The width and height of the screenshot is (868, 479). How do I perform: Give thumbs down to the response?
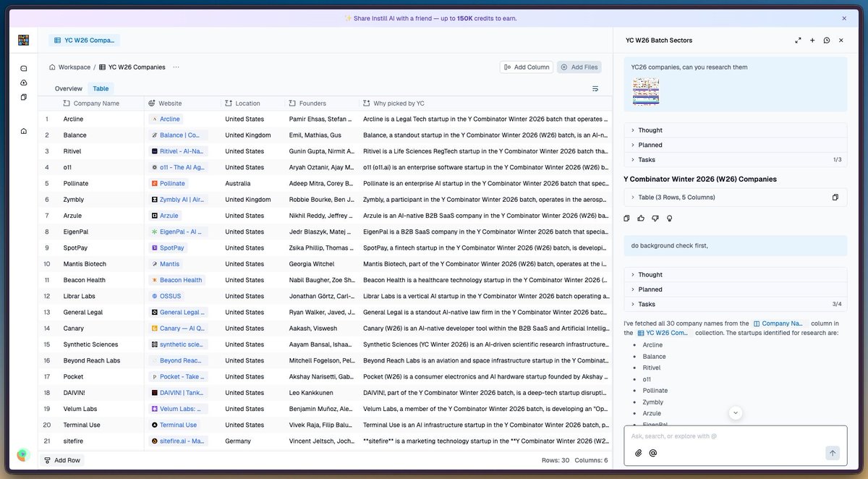tap(655, 218)
